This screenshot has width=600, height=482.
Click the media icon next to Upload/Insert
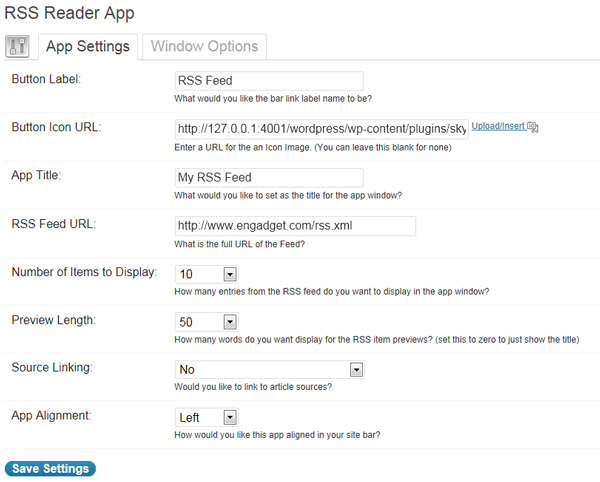pyautogui.click(x=533, y=127)
